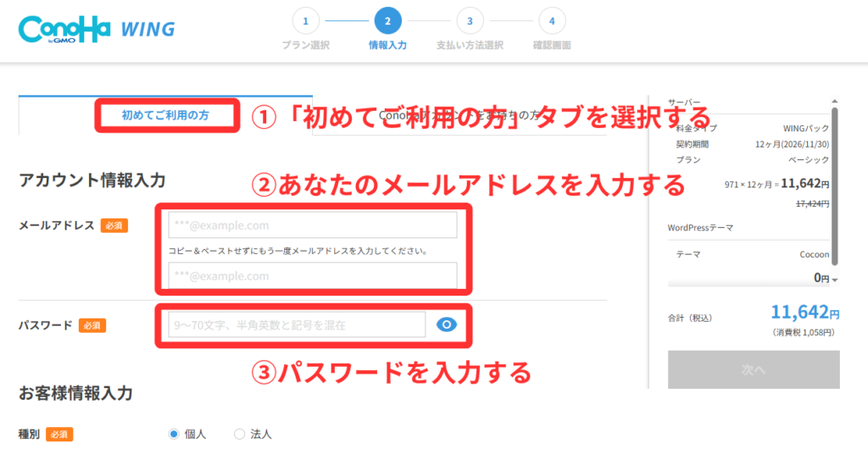
Task: Choose the 法人 radio option
Action: coord(239,434)
